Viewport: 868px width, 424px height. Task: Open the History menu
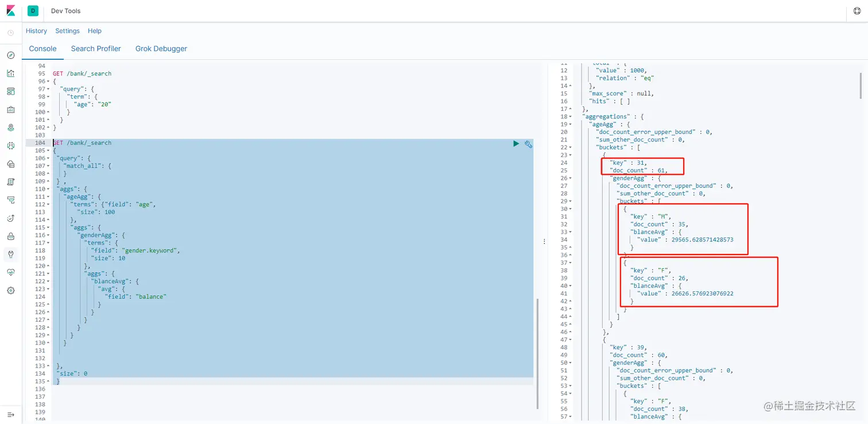(36, 31)
